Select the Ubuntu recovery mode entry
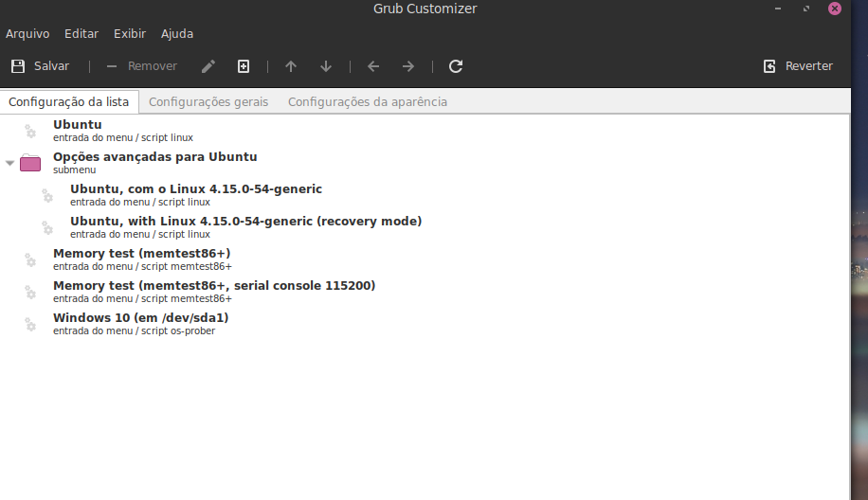The width and height of the screenshot is (868, 500). point(425,226)
